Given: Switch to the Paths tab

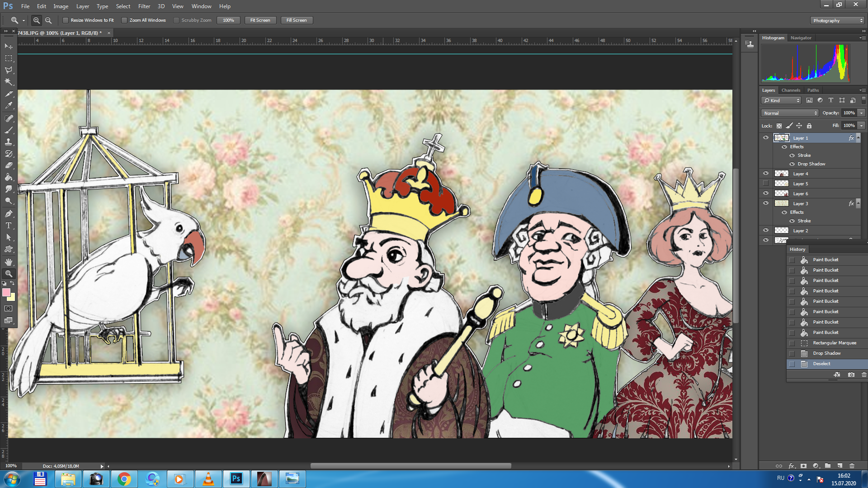Looking at the screenshot, I should coord(813,90).
